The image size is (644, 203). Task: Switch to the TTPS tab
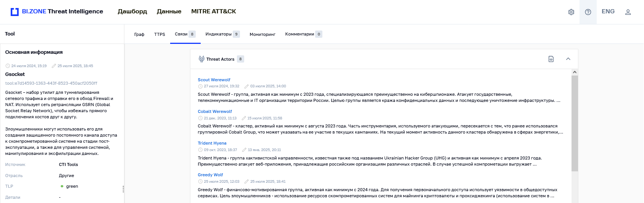tap(159, 34)
